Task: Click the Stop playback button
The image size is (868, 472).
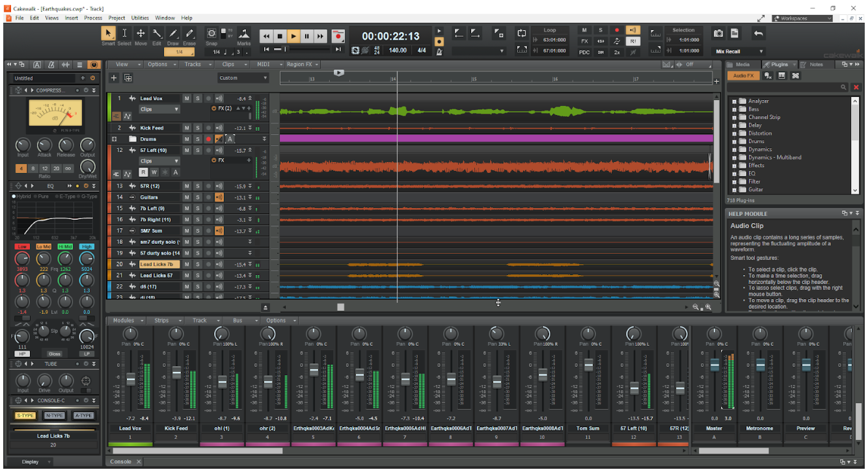Action: coord(279,36)
